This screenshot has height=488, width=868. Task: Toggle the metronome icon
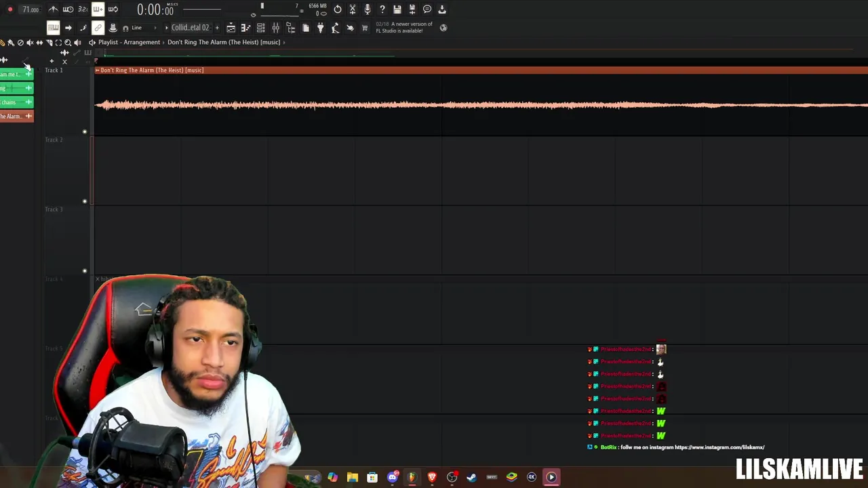[x=53, y=9]
